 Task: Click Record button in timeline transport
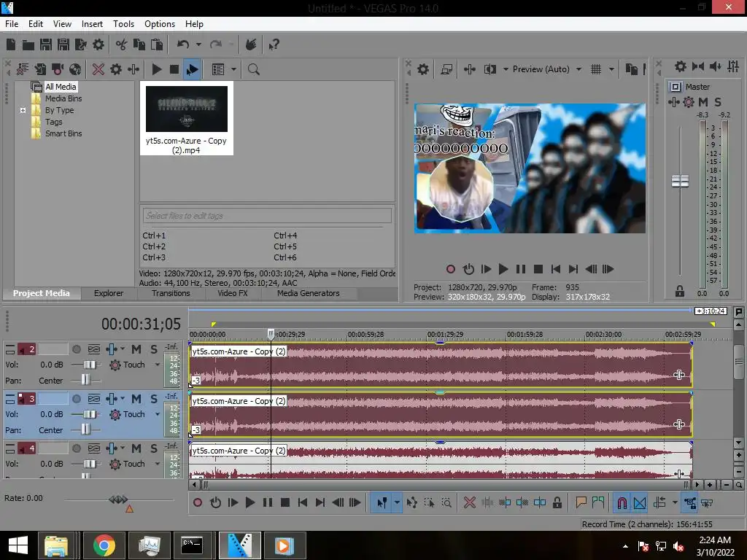tap(197, 503)
